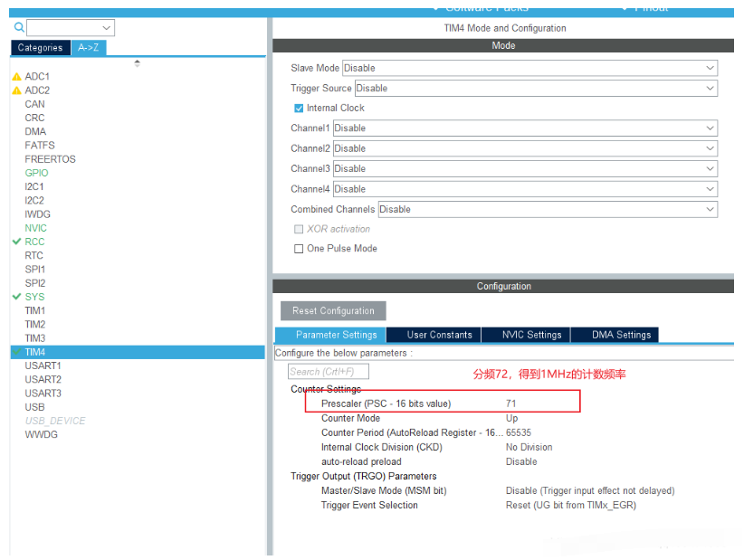The height and width of the screenshot is (560, 744).
Task: Open the Slave Mode dropdown
Action: (x=530, y=68)
